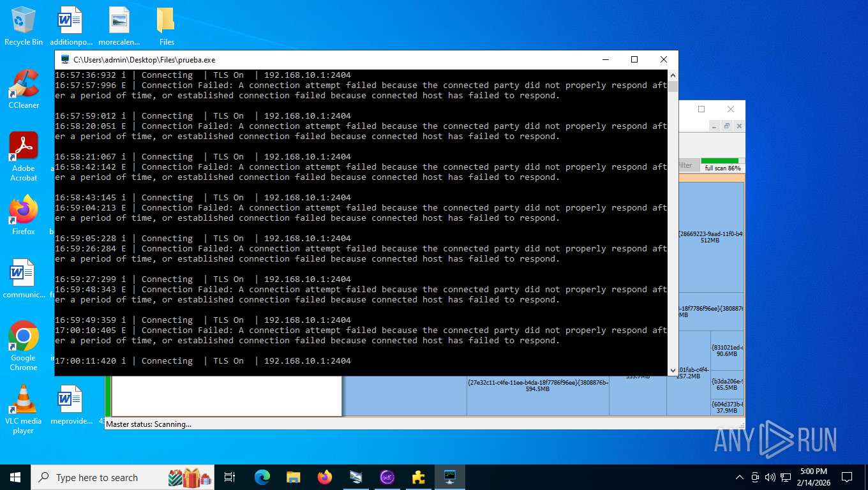Screen dimensions: 868x490
Task: Show hidden system tray icons
Action: pos(740,477)
